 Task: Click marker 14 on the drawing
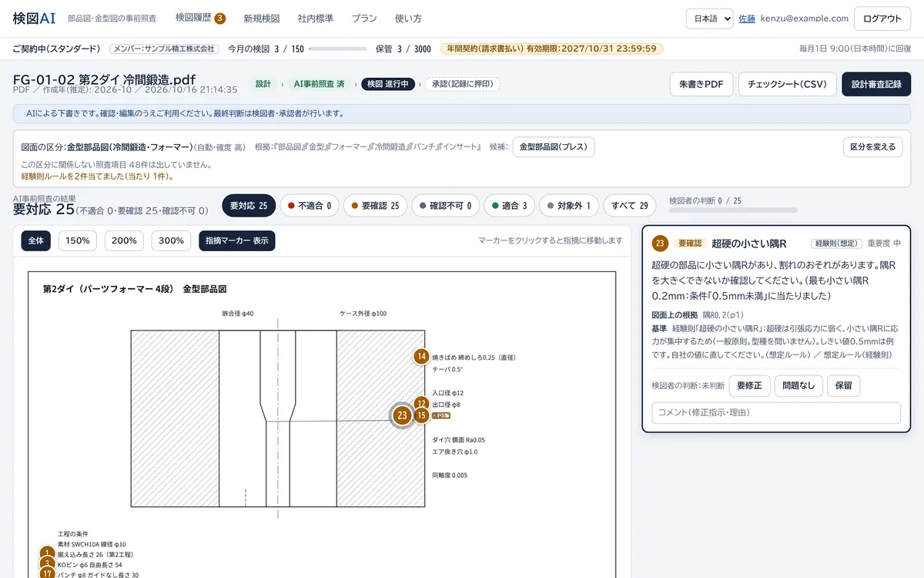(x=421, y=356)
